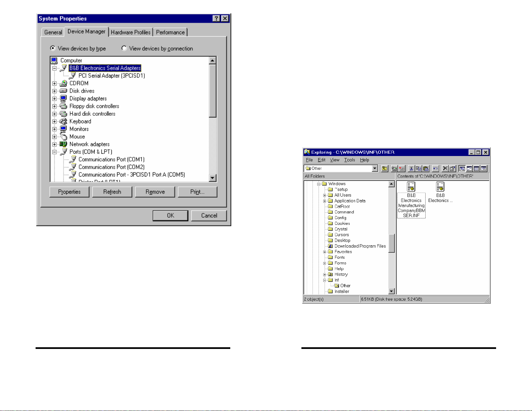Open the View menu in Explorer

[335, 160]
